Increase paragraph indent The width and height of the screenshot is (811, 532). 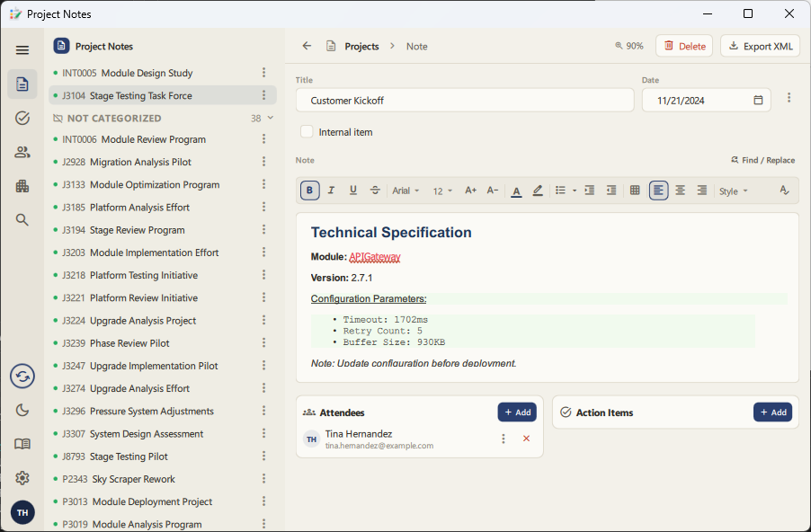pos(590,191)
